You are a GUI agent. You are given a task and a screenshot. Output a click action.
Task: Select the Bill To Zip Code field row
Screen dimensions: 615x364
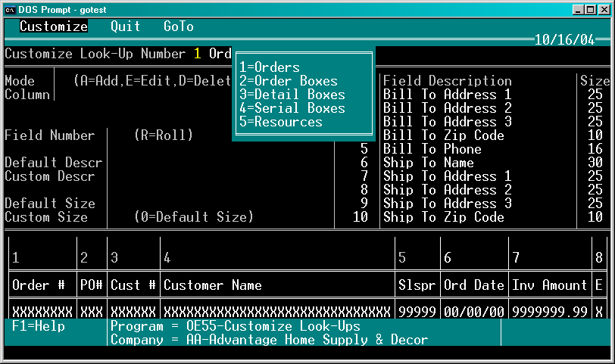pos(493,135)
